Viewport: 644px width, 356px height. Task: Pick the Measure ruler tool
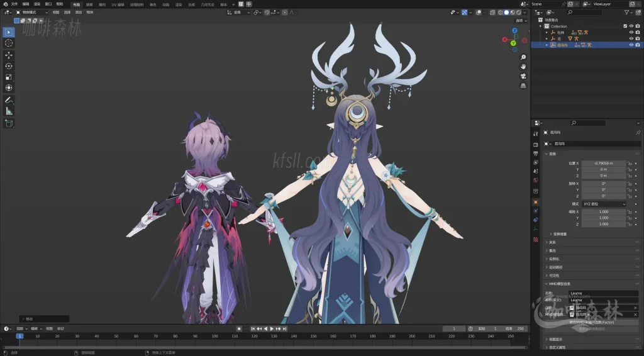[9, 111]
